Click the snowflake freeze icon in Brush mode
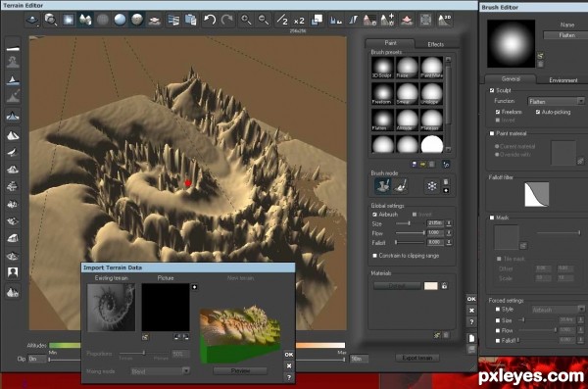588x389 pixels. pos(432,186)
